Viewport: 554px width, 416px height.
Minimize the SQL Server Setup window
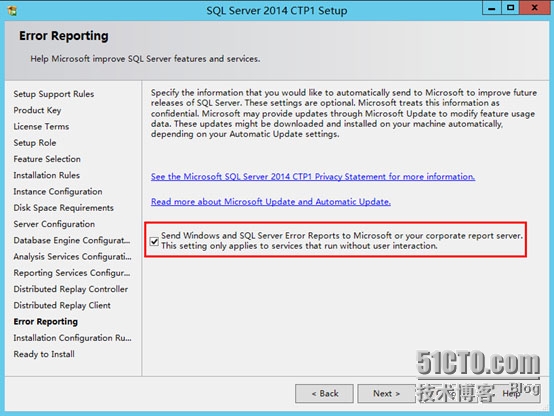point(492,8)
